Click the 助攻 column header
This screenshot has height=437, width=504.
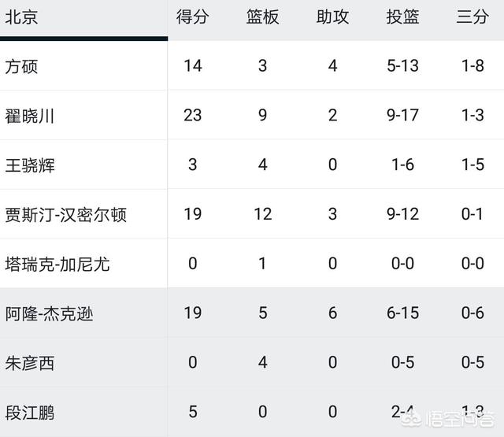click(332, 17)
